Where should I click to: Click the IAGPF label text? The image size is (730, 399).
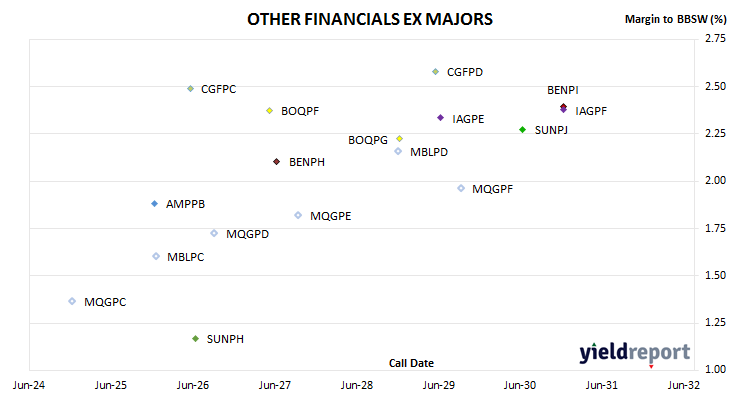pyautogui.click(x=591, y=111)
